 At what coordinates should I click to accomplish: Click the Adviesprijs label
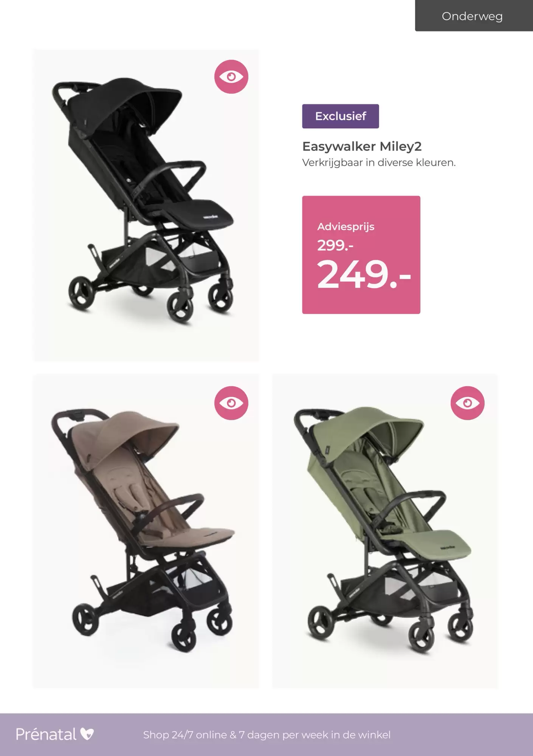point(346,227)
